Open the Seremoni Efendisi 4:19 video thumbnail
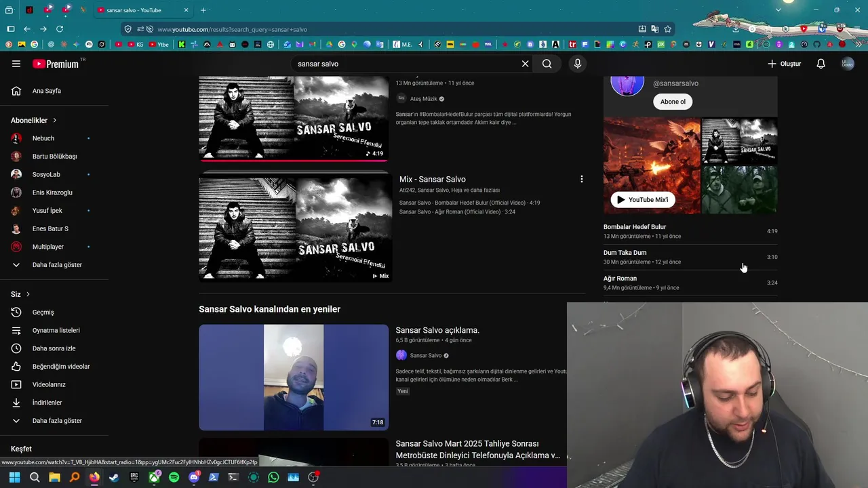This screenshot has height=488, width=868. click(294, 118)
